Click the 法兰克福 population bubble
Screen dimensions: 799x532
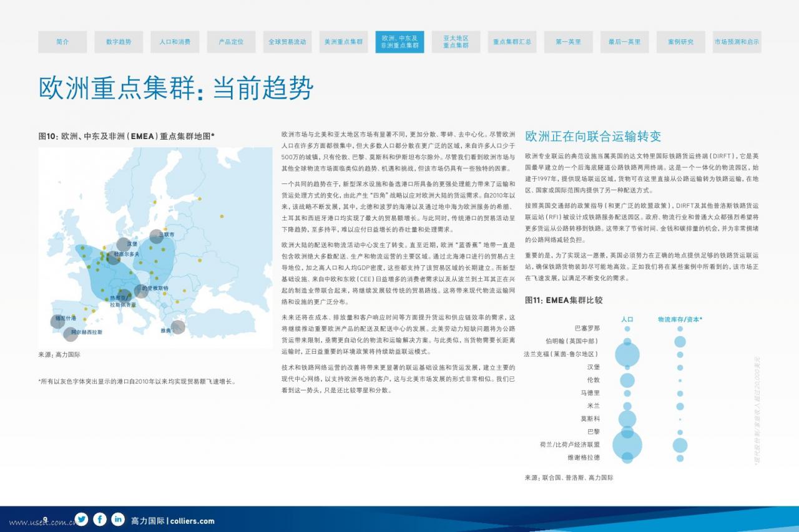tap(627, 354)
